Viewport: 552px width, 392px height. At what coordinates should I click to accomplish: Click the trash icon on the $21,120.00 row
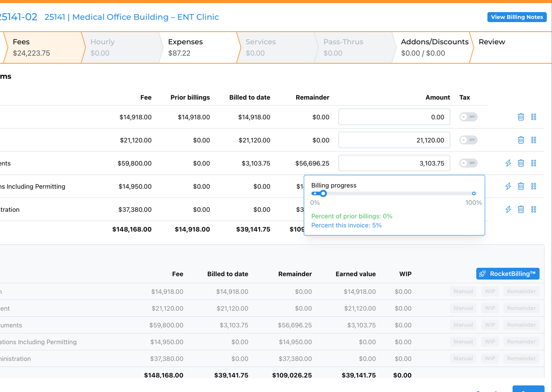[x=521, y=140]
